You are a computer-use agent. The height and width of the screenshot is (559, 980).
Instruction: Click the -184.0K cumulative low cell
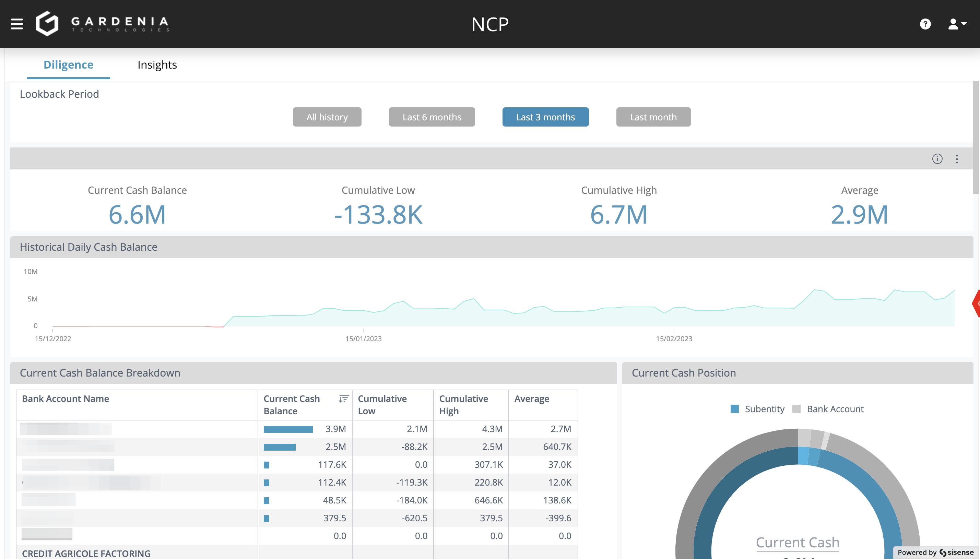tap(393, 500)
